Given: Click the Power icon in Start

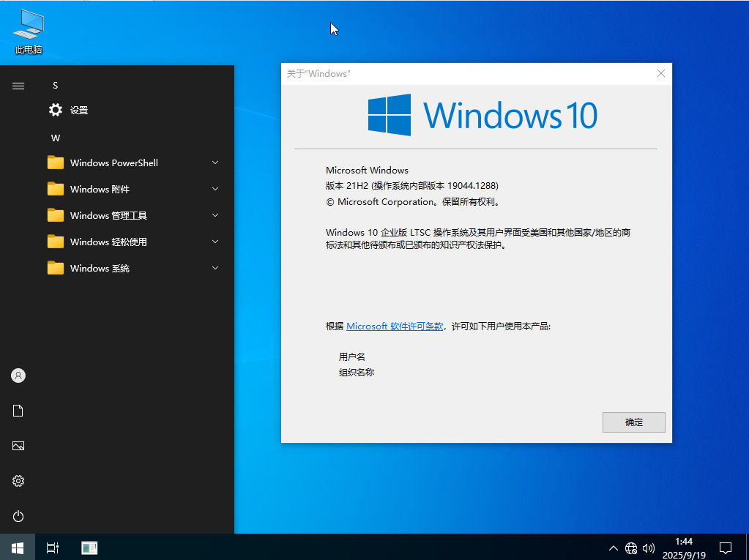Looking at the screenshot, I should 18,516.
